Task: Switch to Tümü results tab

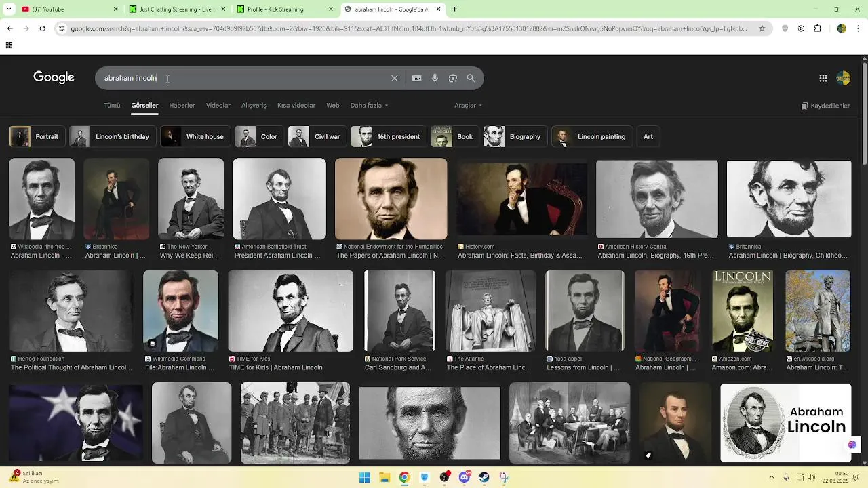Action: coord(112,106)
